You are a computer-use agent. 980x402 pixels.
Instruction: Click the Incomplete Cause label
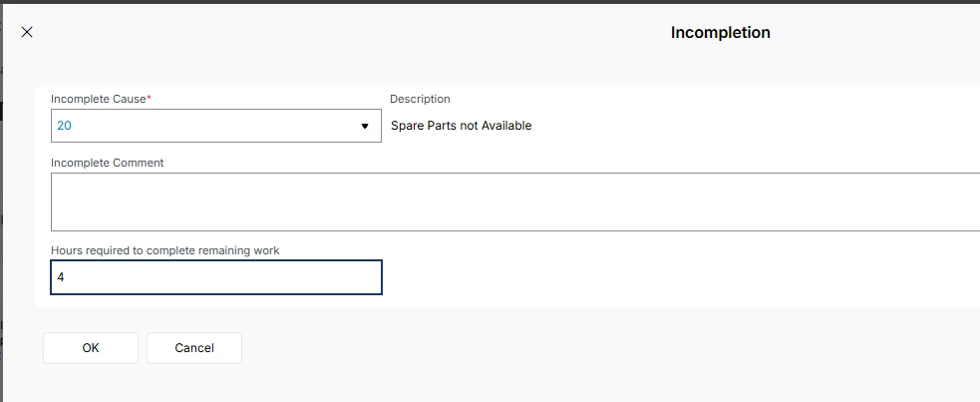(98, 99)
